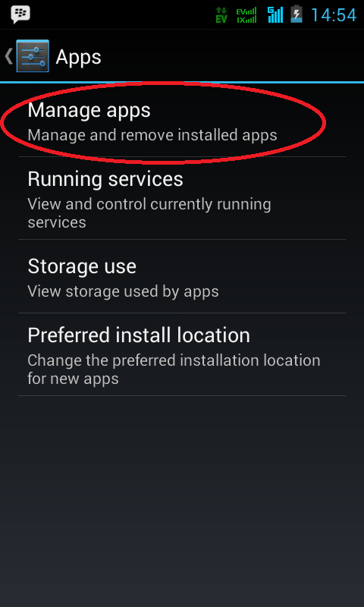The height and width of the screenshot is (607, 364).
Task: Tap 'View and control currently running services' text
Action: point(149,213)
